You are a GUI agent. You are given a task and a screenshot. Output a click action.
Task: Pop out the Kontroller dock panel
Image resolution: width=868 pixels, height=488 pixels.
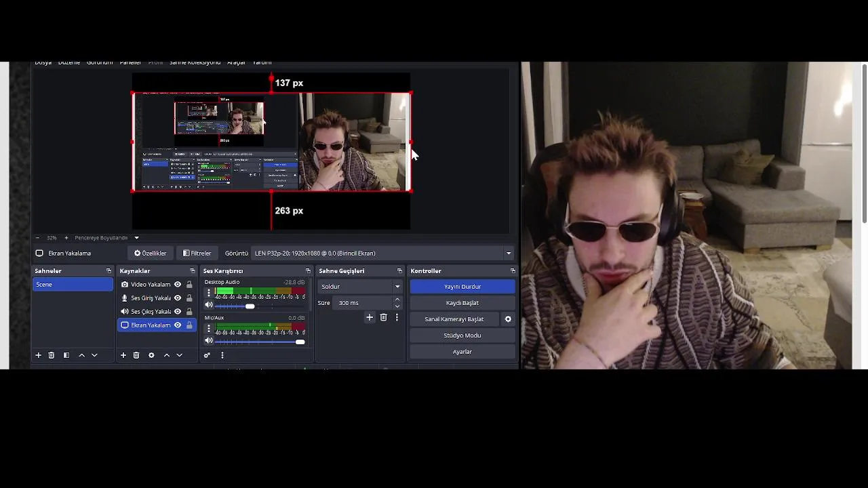pos(513,271)
